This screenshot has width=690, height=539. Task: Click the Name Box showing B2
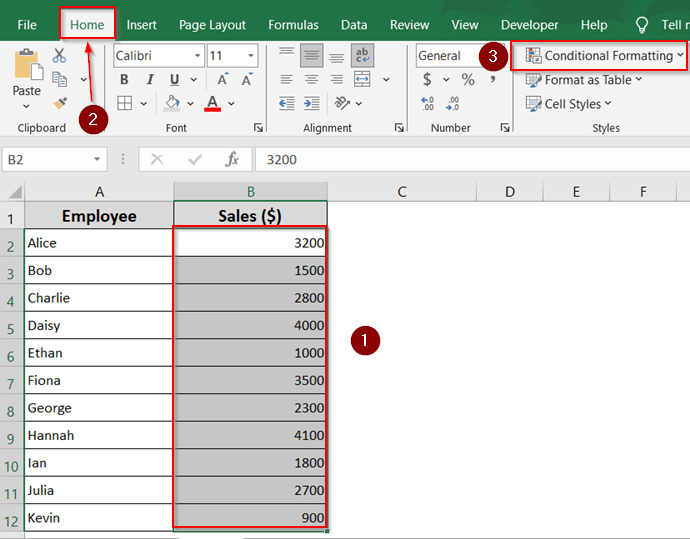[x=55, y=159]
